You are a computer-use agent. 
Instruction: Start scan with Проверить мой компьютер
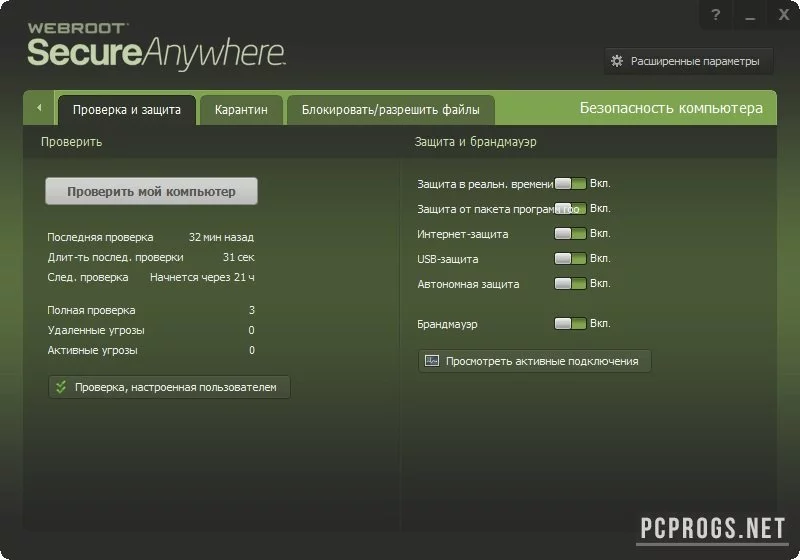151,191
